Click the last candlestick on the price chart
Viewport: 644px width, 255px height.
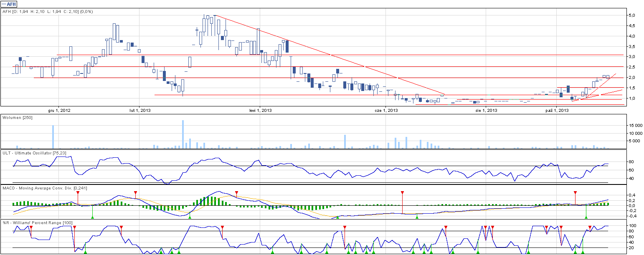point(608,77)
